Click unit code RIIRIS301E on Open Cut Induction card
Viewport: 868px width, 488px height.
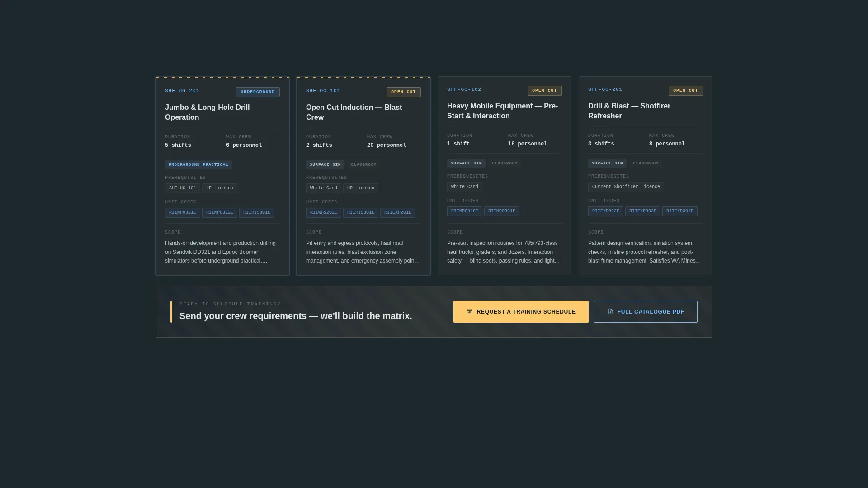point(361,213)
